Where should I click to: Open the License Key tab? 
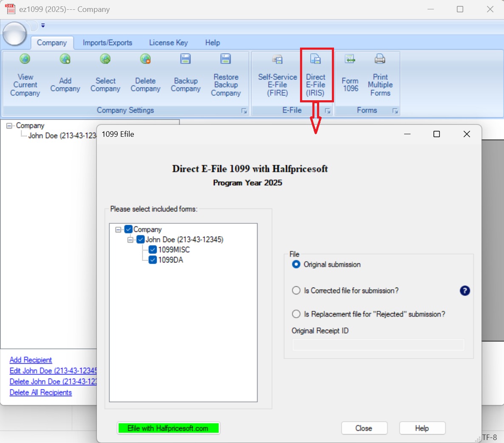[168, 43]
